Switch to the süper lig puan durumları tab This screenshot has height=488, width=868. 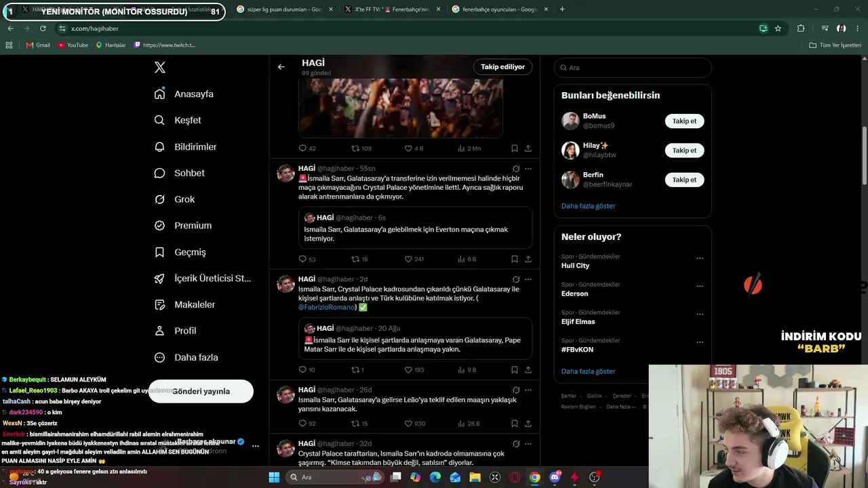tap(285, 9)
